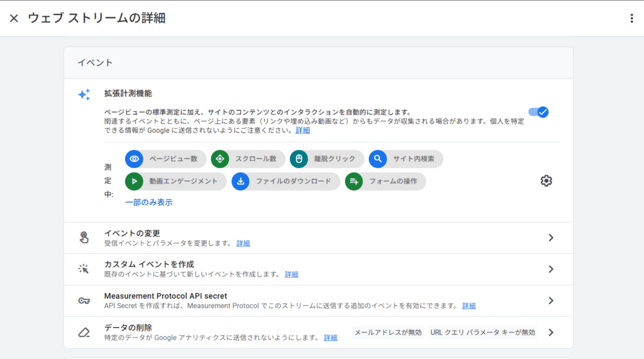Image resolution: width=644 pixels, height=359 pixels.
Task: Click the URL クエリ パラメータ キーが無効 chip
Action: coord(482,332)
